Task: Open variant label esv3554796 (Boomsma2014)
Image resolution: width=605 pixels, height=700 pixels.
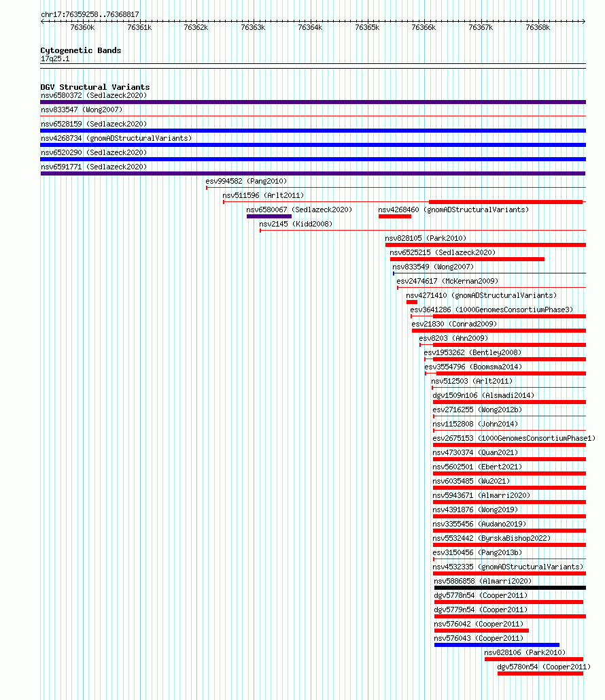Action: coord(473,367)
